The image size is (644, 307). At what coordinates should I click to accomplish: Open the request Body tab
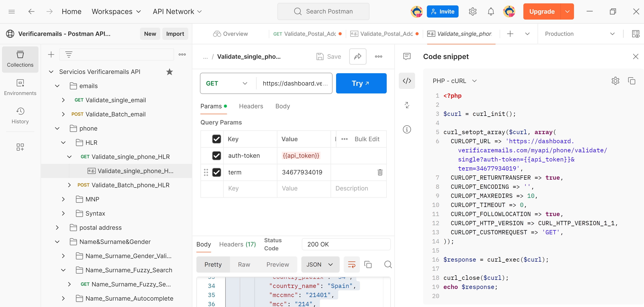[282, 106]
